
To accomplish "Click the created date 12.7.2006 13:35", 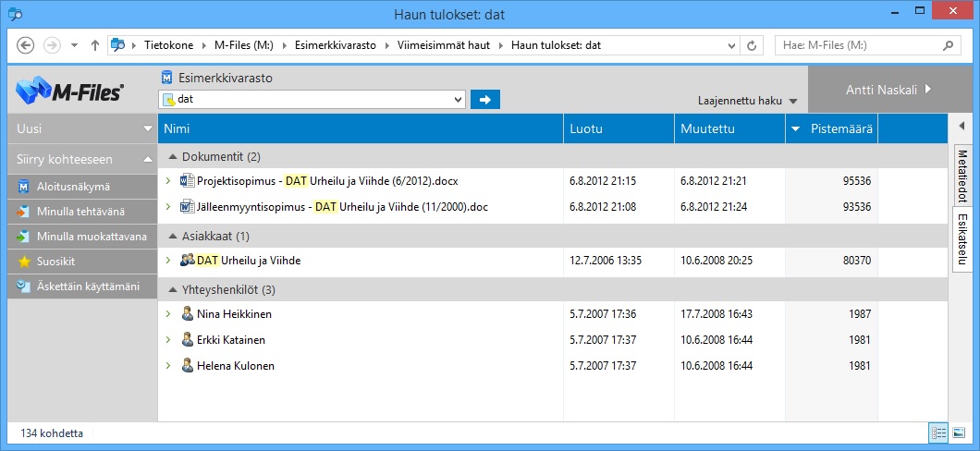I will [x=606, y=261].
